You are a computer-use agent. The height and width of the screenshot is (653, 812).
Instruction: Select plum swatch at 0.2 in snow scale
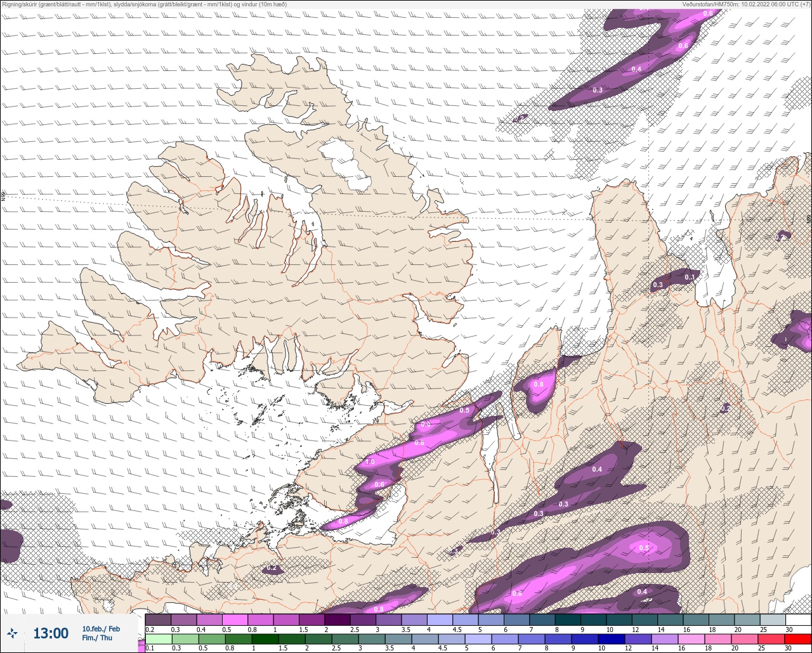pyautogui.click(x=158, y=620)
